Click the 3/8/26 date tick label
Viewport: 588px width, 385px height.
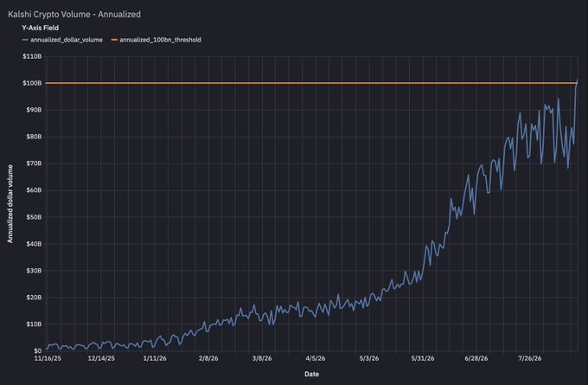tap(262, 358)
